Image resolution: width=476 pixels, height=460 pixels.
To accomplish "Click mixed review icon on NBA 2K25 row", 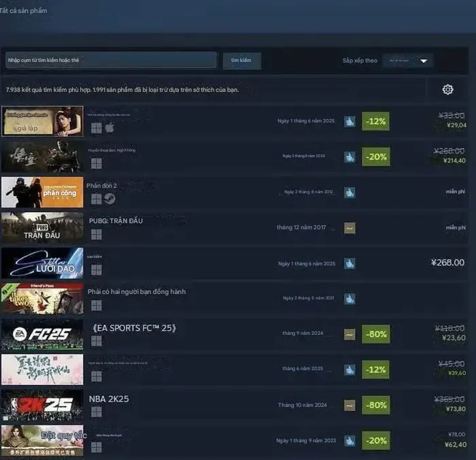I will [350, 406].
